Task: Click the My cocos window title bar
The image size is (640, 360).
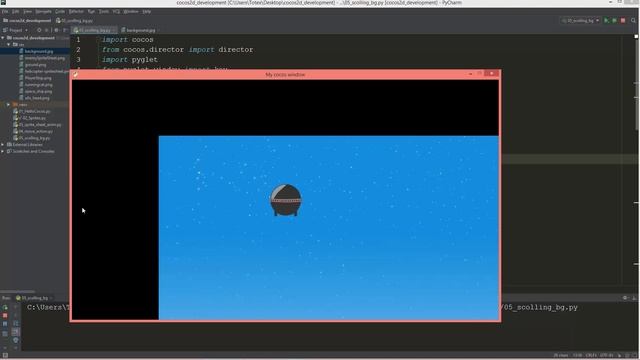Action: 285,75
